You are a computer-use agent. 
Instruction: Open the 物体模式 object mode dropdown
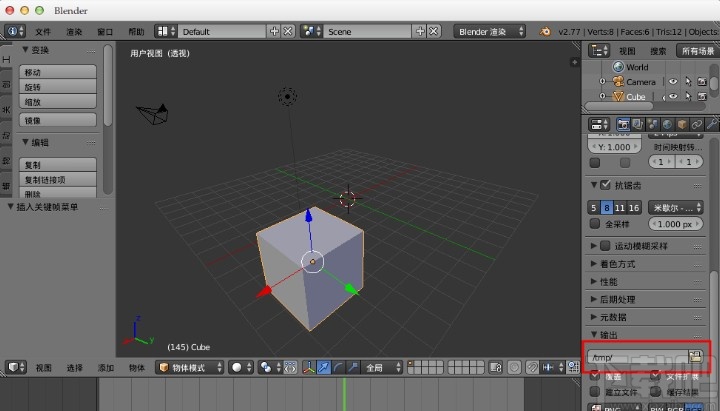click(190, 367)
